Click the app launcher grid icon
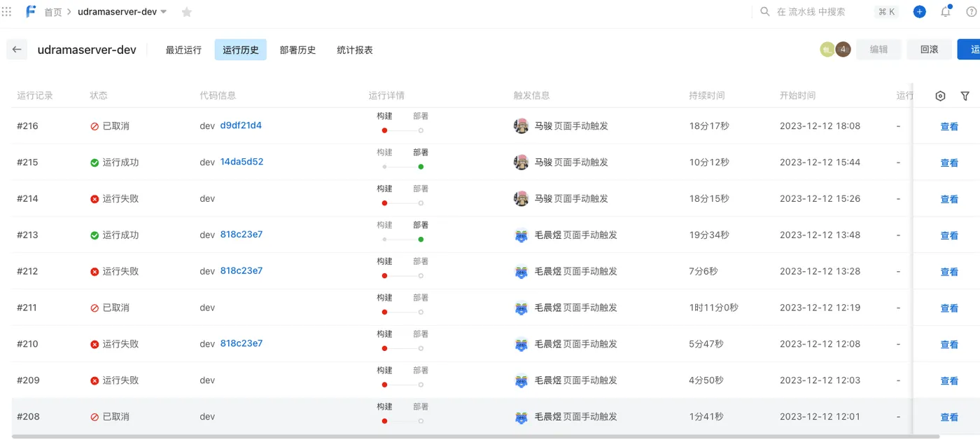 point(7,12)
